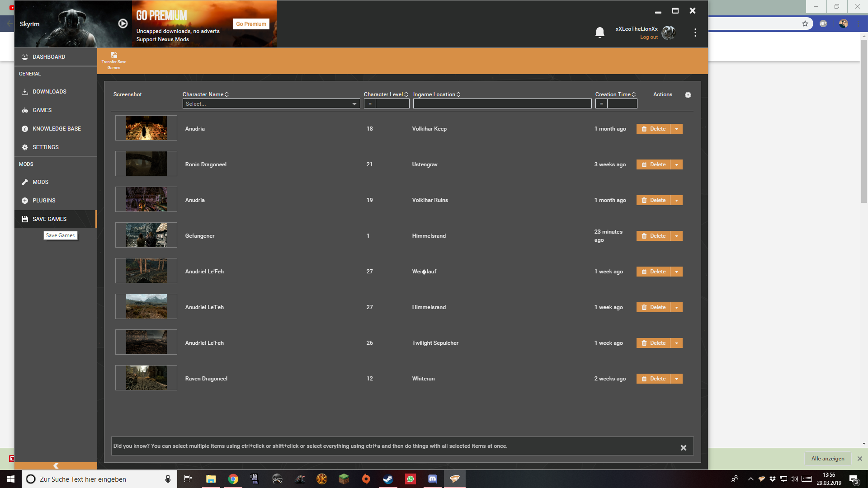
Task: Sort by Ingame Location column
Action: click(436, 94)
